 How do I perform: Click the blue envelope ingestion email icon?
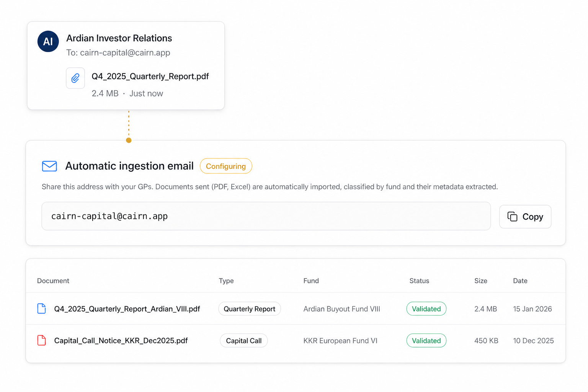[49, 166]
